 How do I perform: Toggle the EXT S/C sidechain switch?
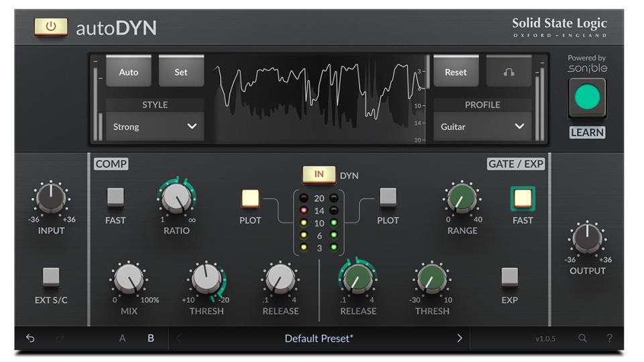[x=51, y=277]
